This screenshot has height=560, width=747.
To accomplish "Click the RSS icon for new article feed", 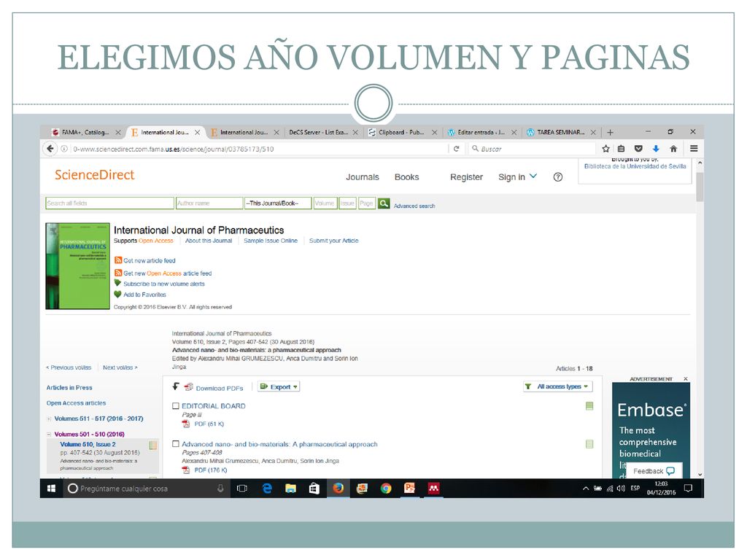I will click(118, 260).
